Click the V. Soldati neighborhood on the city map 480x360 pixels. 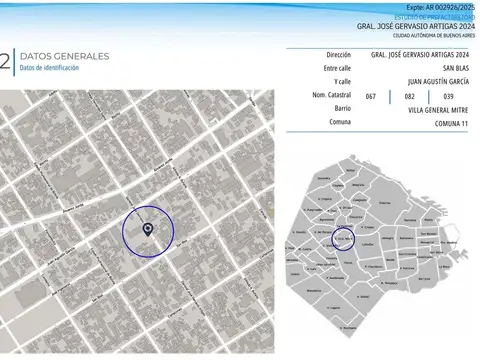click(363, 297)
